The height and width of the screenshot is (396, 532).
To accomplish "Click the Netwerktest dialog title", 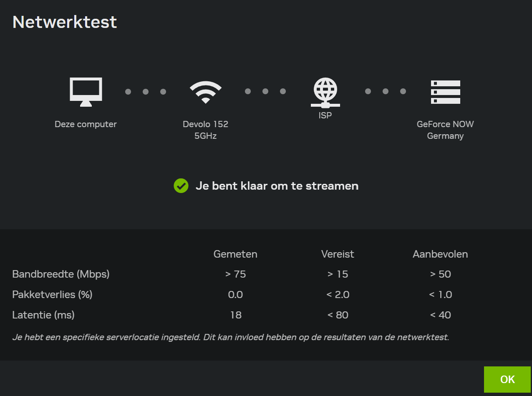I will click(x=64, y=22).
